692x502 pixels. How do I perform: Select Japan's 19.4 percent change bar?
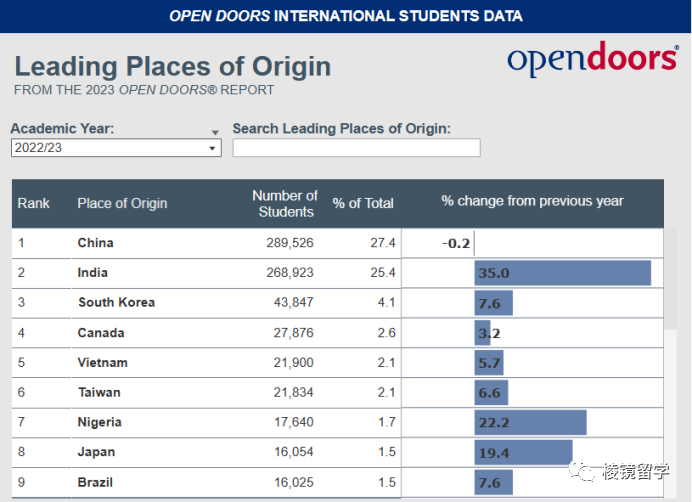point(523,453)
